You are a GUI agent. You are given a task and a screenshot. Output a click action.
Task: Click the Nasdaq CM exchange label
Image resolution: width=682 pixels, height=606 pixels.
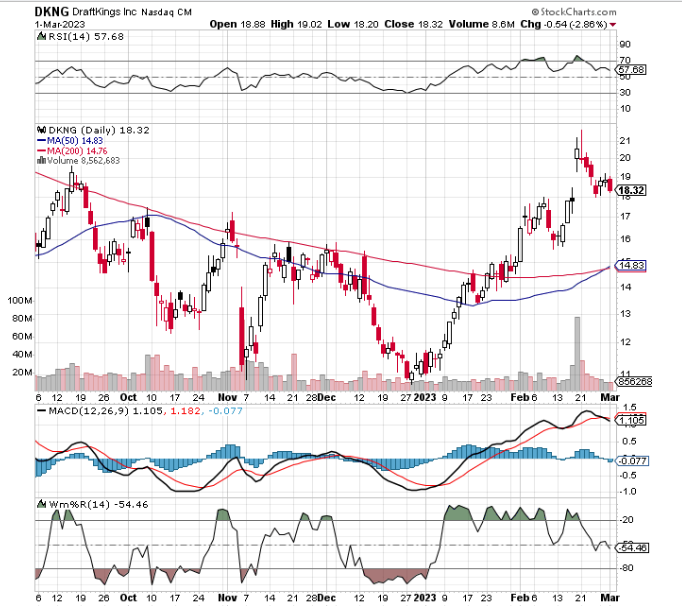pyautogui.click(x=167, y=12)
